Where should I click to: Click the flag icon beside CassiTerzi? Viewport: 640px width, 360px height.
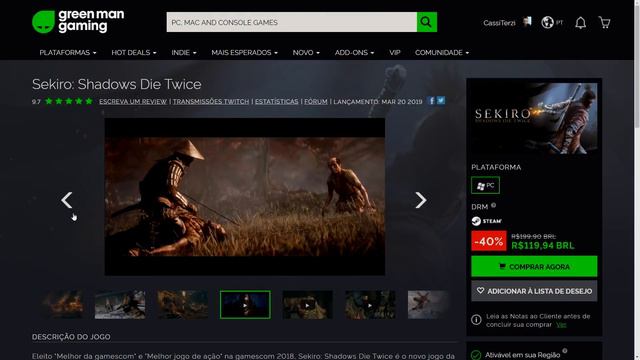[527, 21]
